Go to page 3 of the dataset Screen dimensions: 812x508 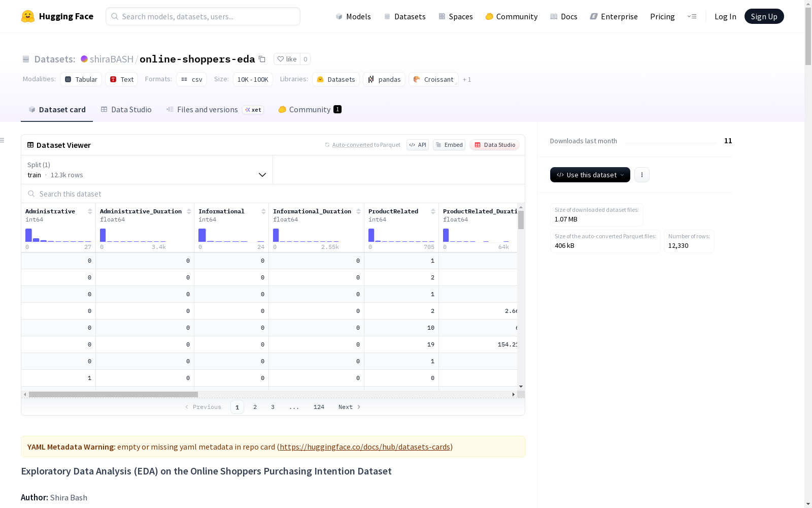point(273,407)
